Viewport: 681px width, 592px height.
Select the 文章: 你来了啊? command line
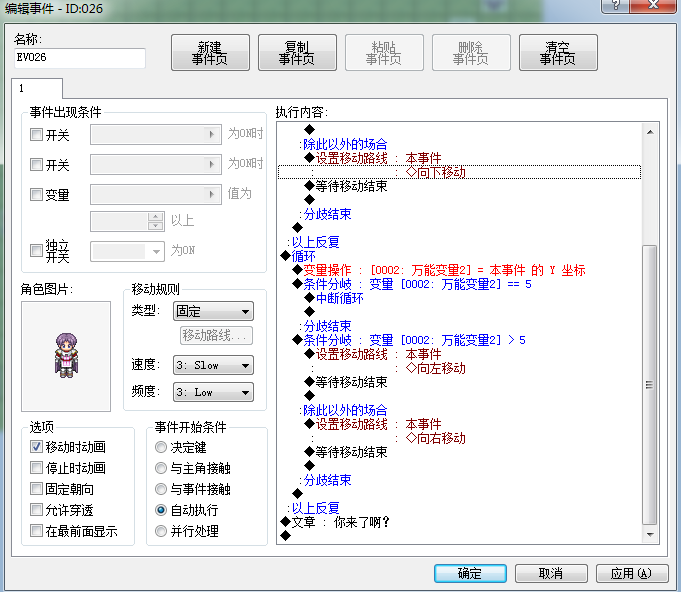(x=459, y=522)
